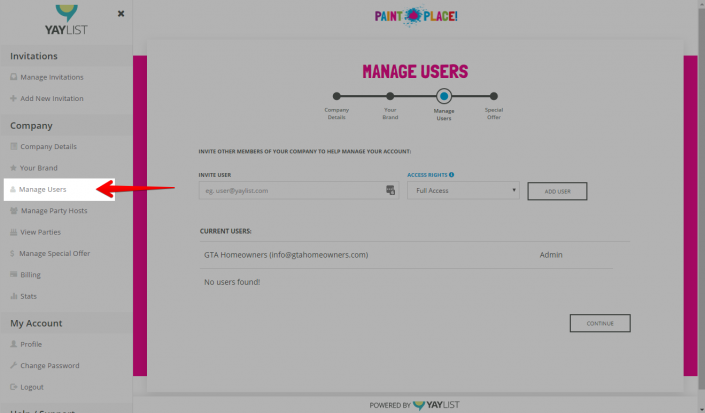Open Change Password
The height and width of the screenshot is (413, 705).
(49, 366)
